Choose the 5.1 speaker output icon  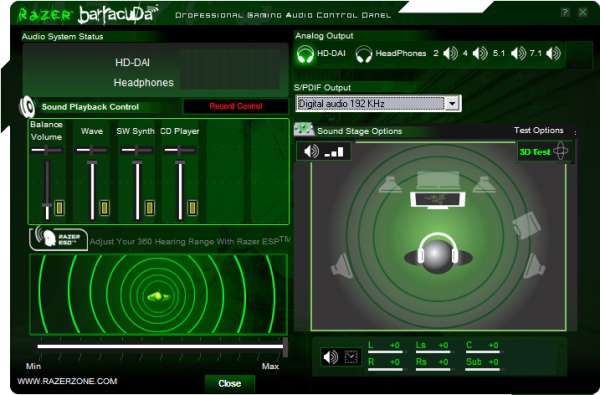tap(518, 53)
